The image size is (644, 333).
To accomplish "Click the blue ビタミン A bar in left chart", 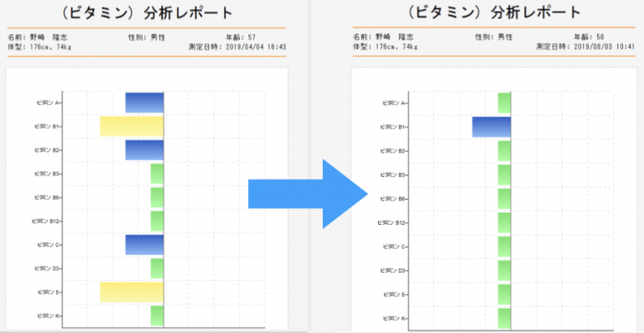I will pyautogui.click(x=144, y=102).
